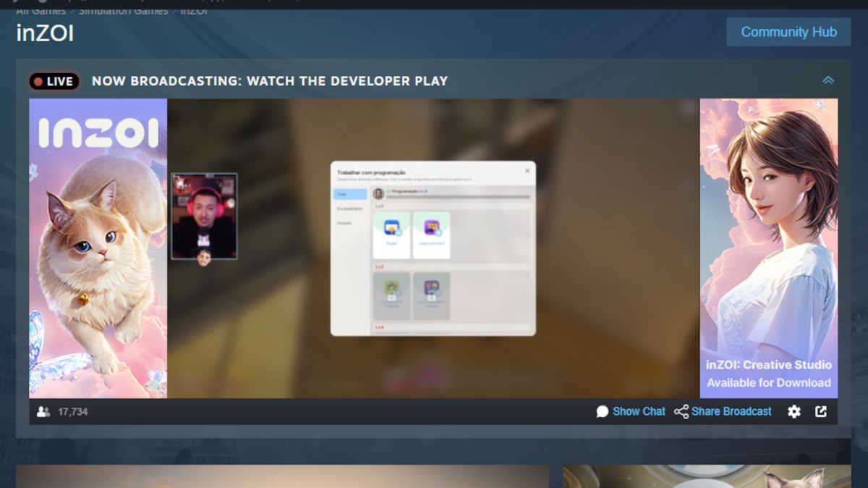Open the bottom-left screenshot thumbnail
The image size is (868, 488).
[x=282, y=476]
